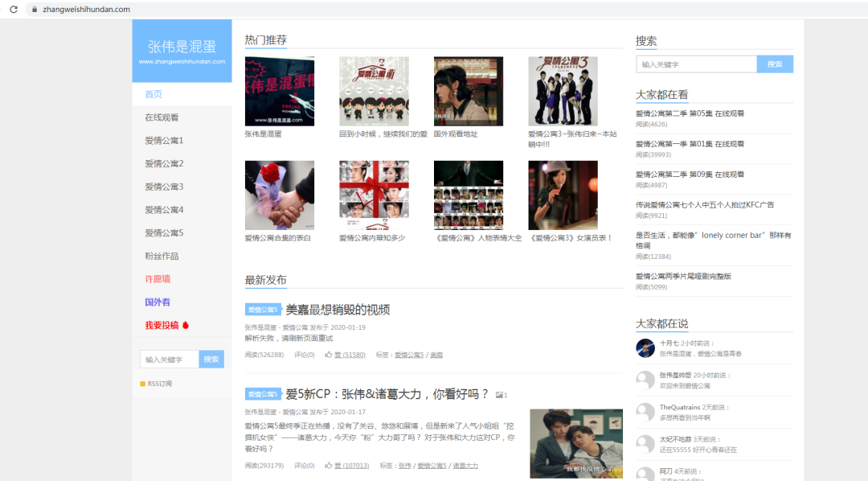Open 爱情公寓第二季 第05集 在线观看

[x=690, y=113]
